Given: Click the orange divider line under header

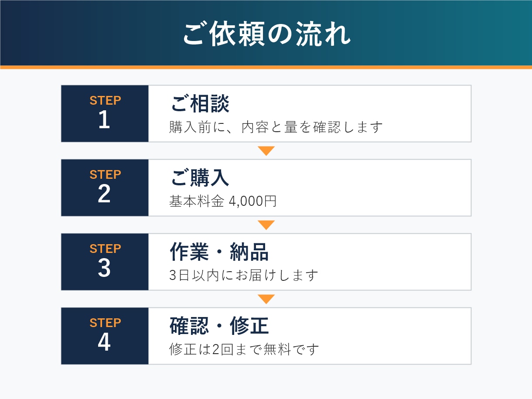Looking at the screenshot, I should (x=266, y=67).
